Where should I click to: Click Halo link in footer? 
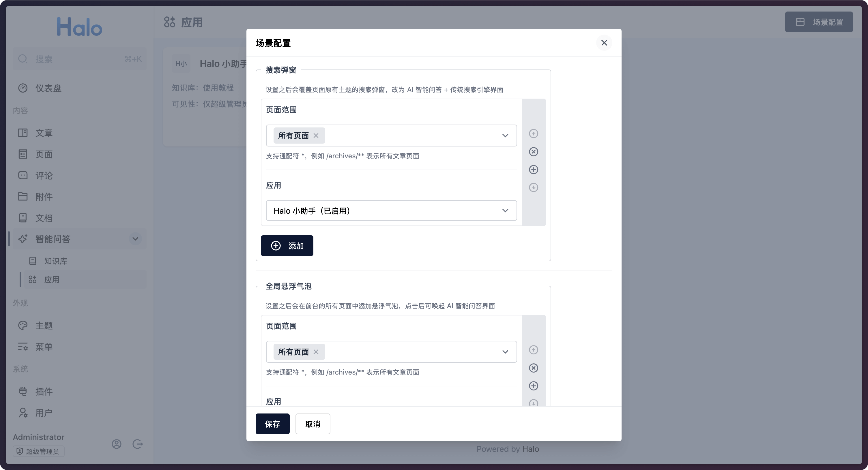(x=530, y=449)
